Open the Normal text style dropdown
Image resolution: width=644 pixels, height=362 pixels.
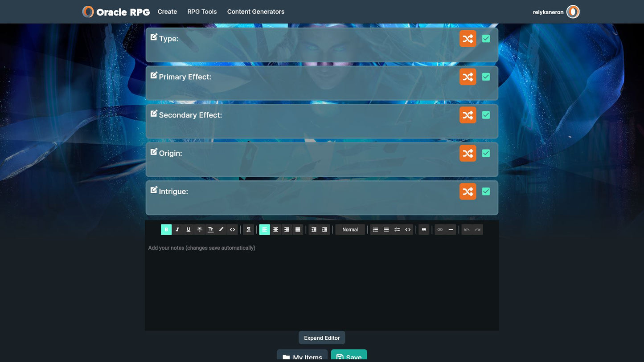pyautogui.click(x=350, y=230)
